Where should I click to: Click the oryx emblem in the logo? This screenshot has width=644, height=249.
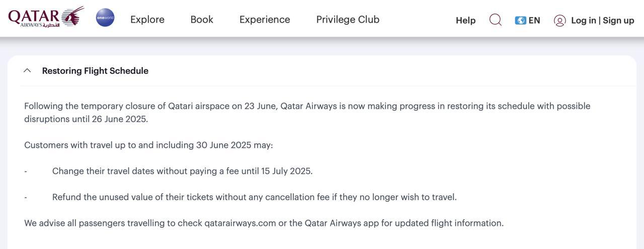tap(73, 16)
